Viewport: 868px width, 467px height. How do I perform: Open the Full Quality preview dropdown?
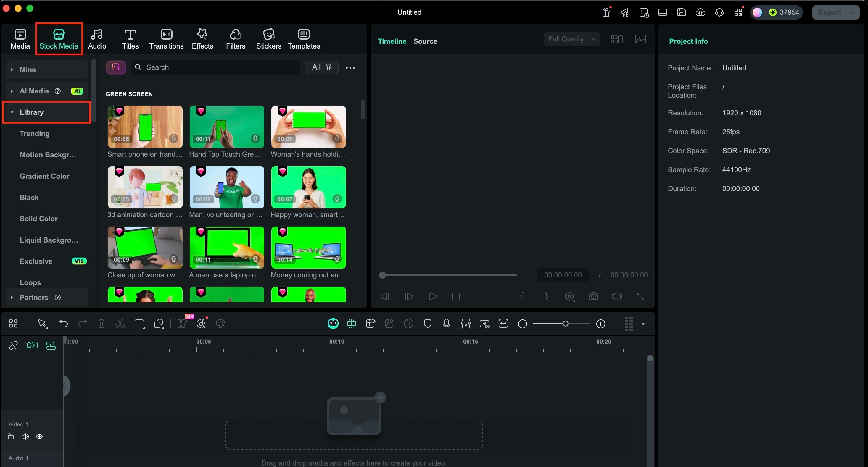click(x=572, y=39)
